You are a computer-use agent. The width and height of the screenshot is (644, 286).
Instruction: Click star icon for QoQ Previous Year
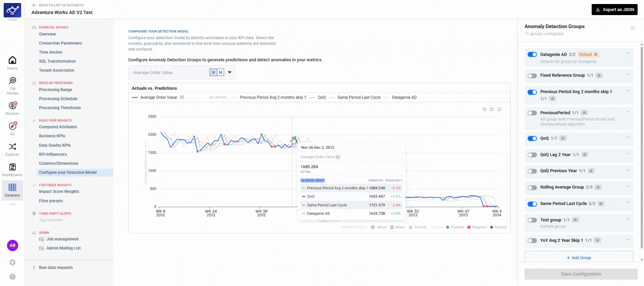point(592,171)
